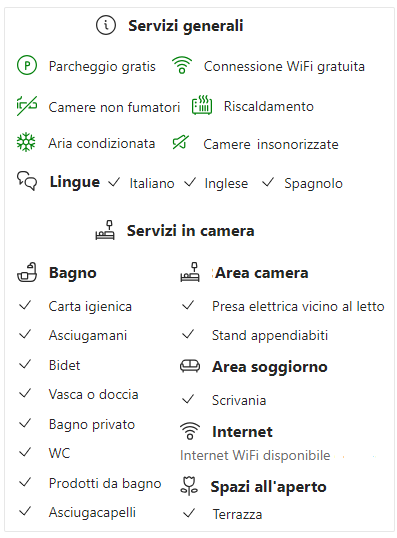
Task: Click the Asciugacapelli list entry
Action: click(x=92, y=512)
